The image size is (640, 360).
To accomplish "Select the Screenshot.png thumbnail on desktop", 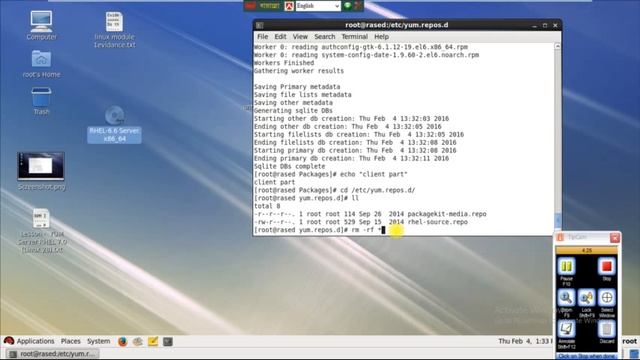I will (x=41, y=166).
